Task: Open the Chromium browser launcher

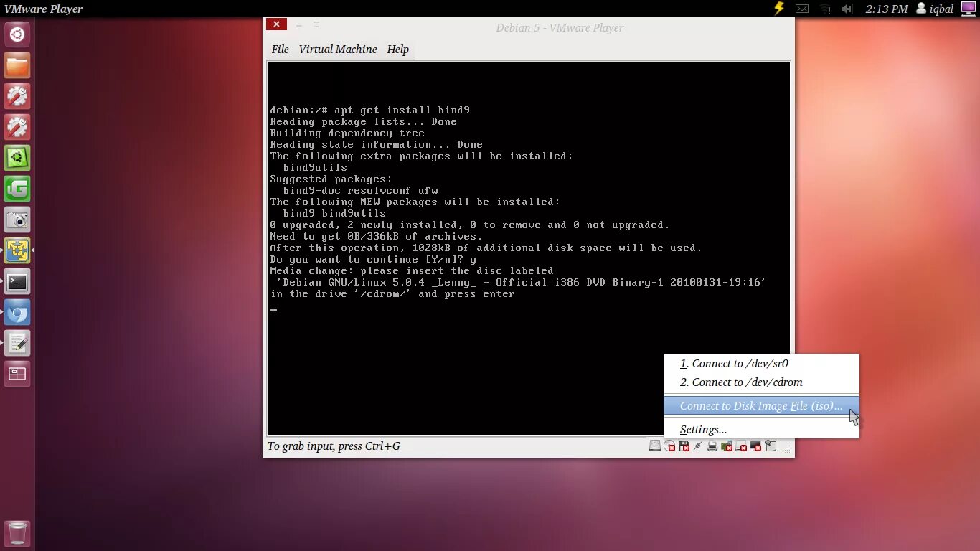Action: click(x=17, y=312)
